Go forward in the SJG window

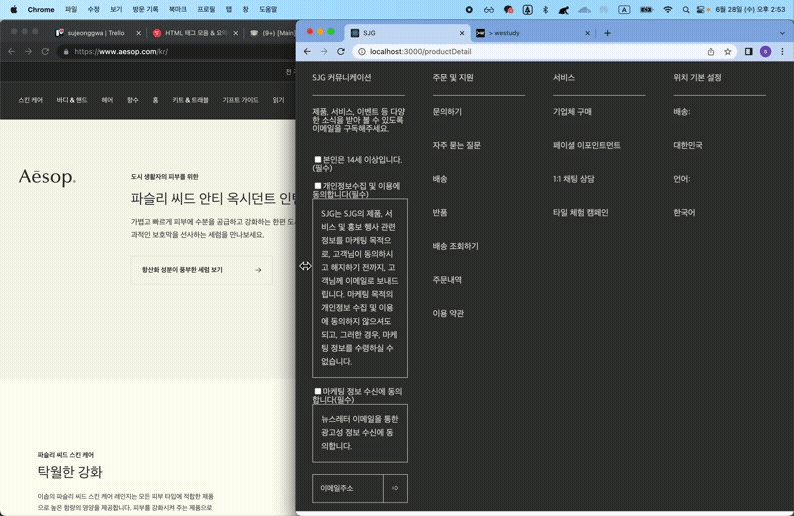coord(324,51)
